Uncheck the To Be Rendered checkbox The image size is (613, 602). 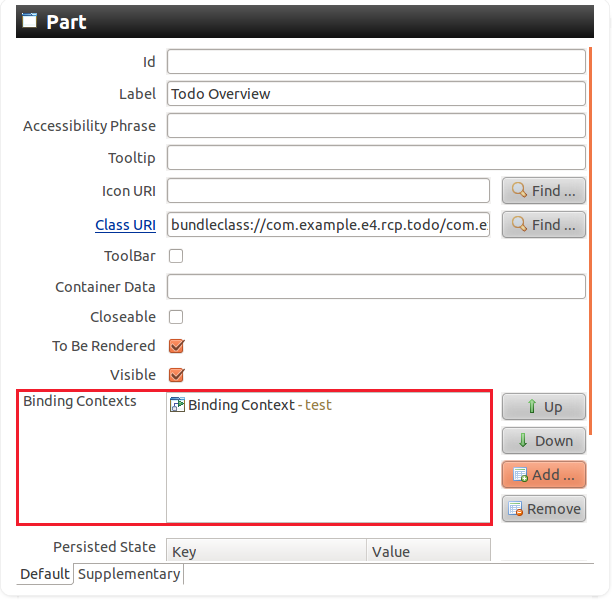(176, 346)
